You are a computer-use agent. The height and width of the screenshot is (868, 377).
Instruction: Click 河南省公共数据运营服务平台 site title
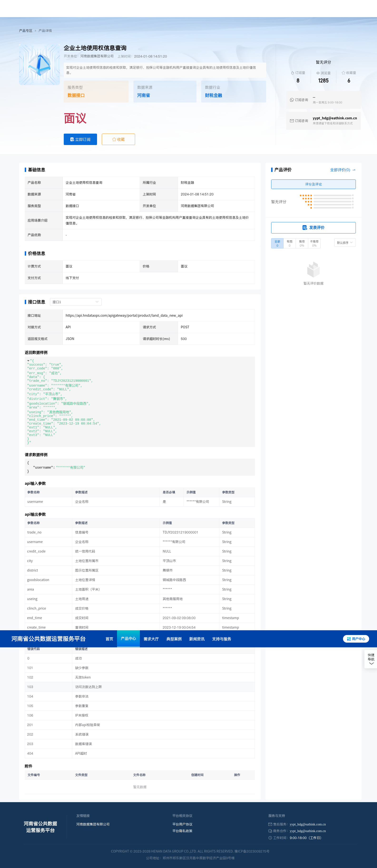[48, 639]
